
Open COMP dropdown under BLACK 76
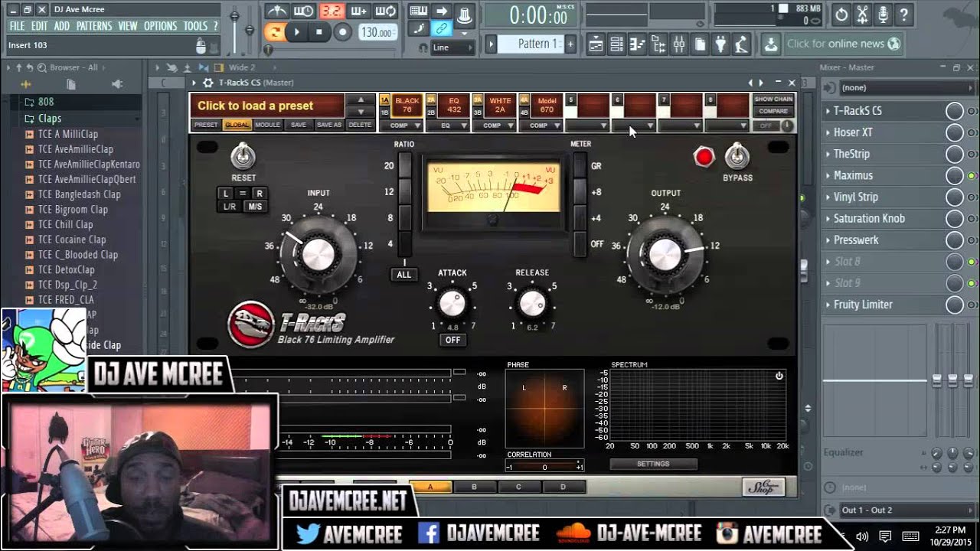(x=402, y=126)
